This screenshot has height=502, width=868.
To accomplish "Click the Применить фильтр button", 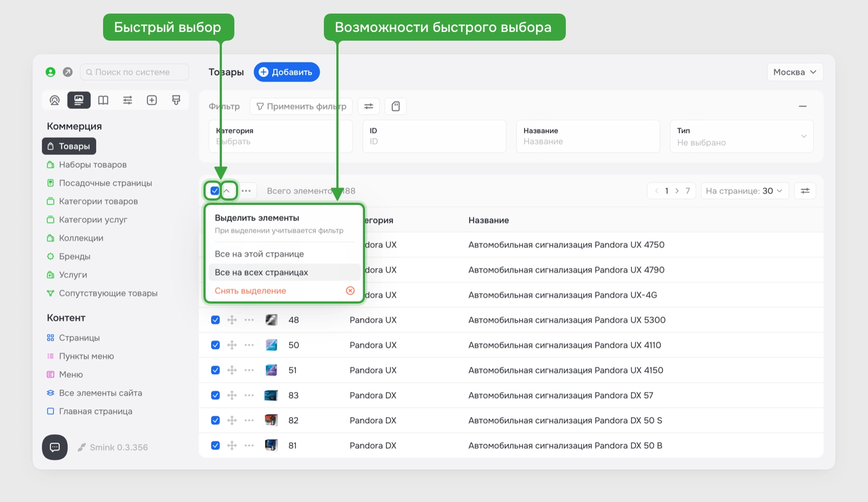I will (x=301, y=106).
